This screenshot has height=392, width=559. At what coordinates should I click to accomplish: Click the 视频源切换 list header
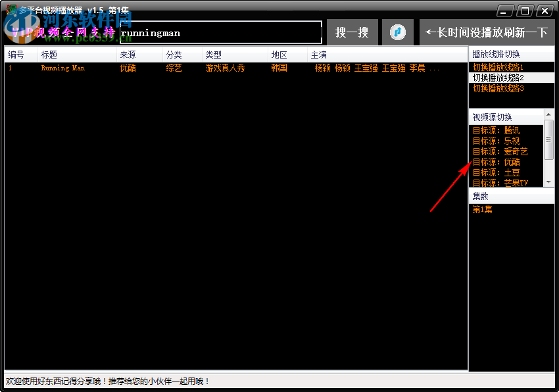[x=506, y=117]
